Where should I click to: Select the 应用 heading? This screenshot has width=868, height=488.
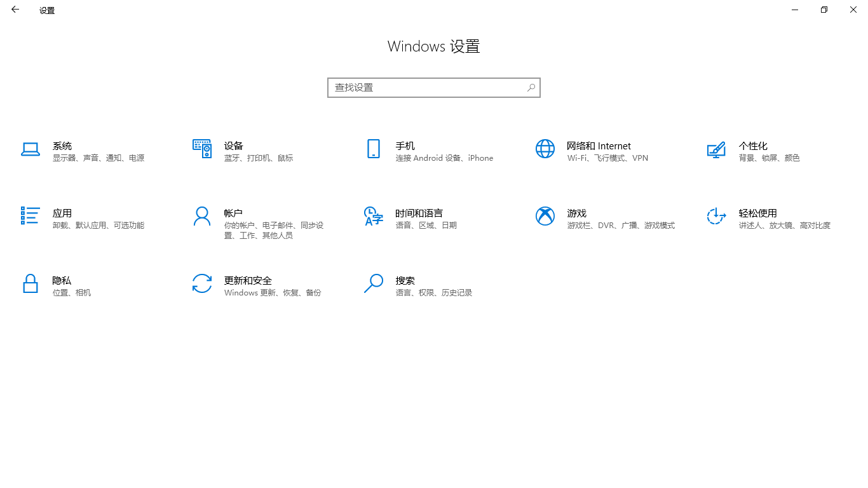click(x=62, y=213)
